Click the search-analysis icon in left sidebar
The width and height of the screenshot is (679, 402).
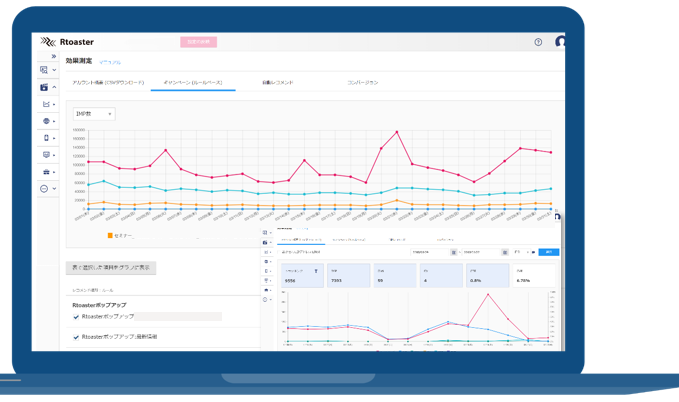[x=46, y=71]
